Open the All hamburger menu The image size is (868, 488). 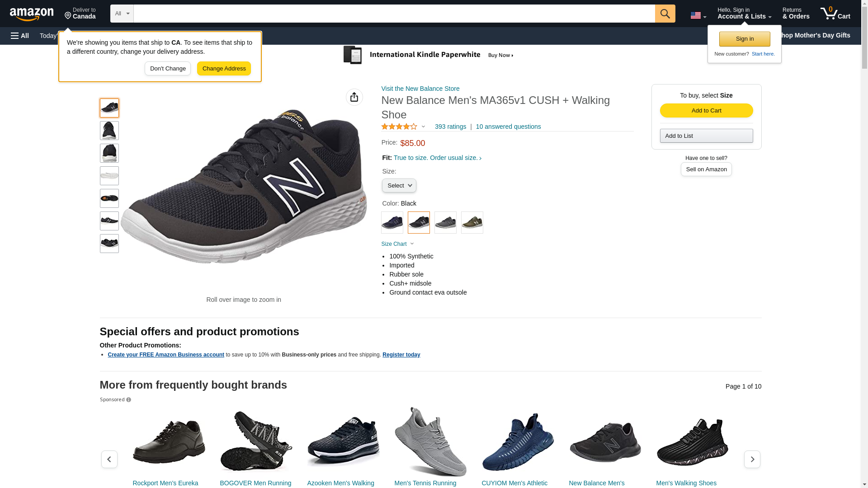[x=20, y=36]
